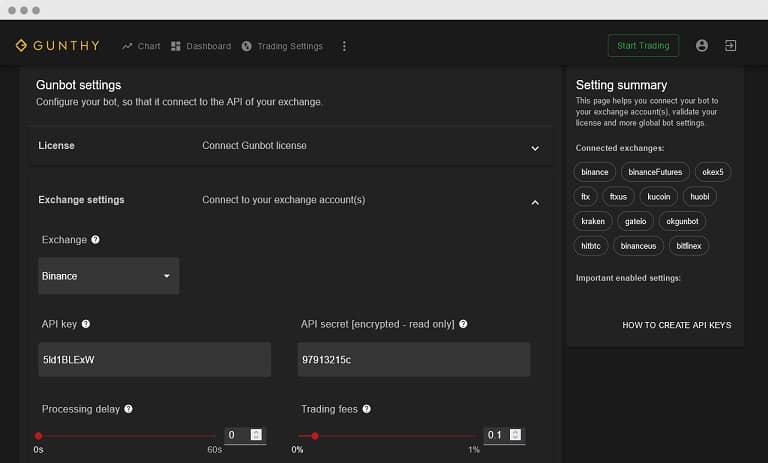The image size is (768, 463).
Task: Select the huobi exchange chip
Action: click(x=699, y=196)
